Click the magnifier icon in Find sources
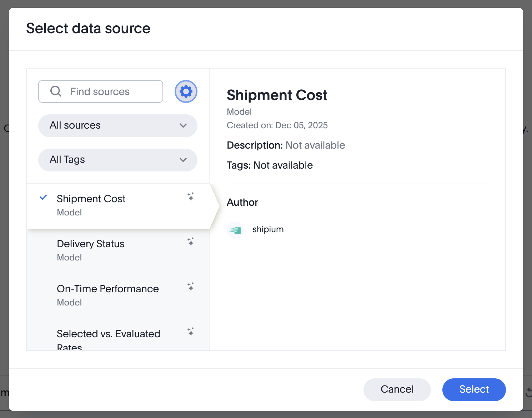The height and width of the screenshot is (418, 532). tap(56, 91)
